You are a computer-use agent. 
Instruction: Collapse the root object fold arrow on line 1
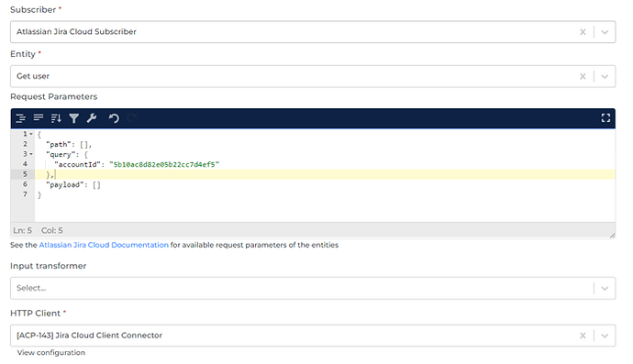[x=31, y=134]
